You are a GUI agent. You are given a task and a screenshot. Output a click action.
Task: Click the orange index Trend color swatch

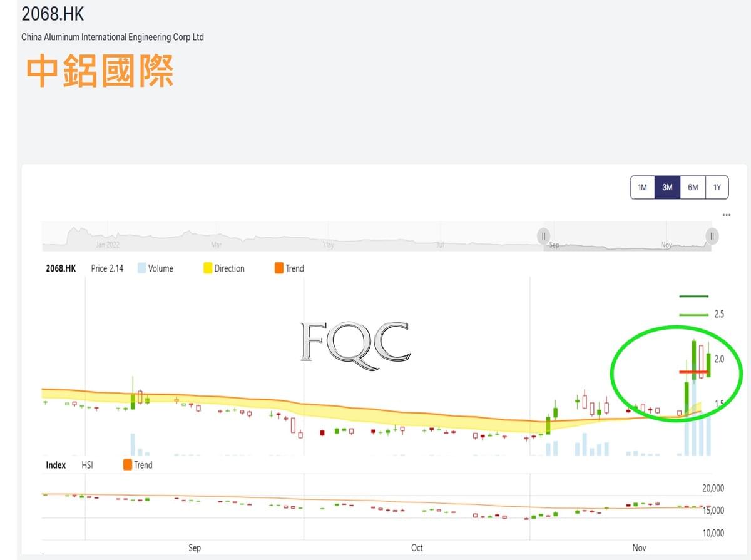pos(128,465)
